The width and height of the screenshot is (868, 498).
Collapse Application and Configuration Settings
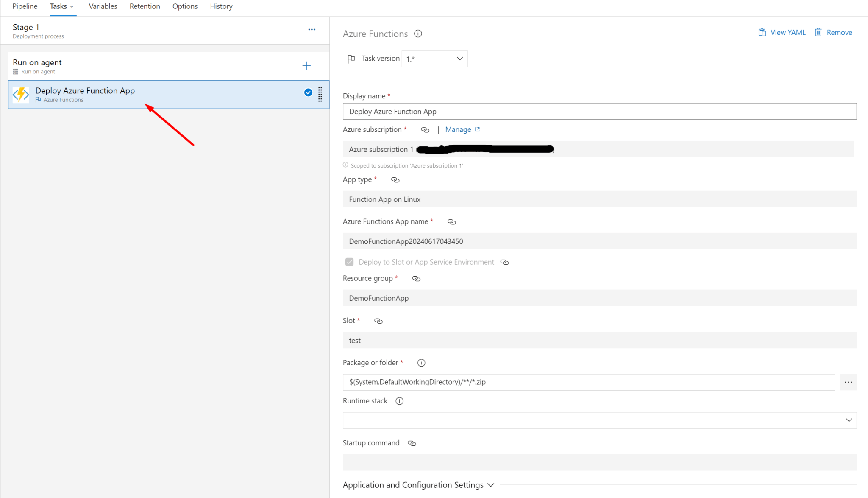point(491,485)
